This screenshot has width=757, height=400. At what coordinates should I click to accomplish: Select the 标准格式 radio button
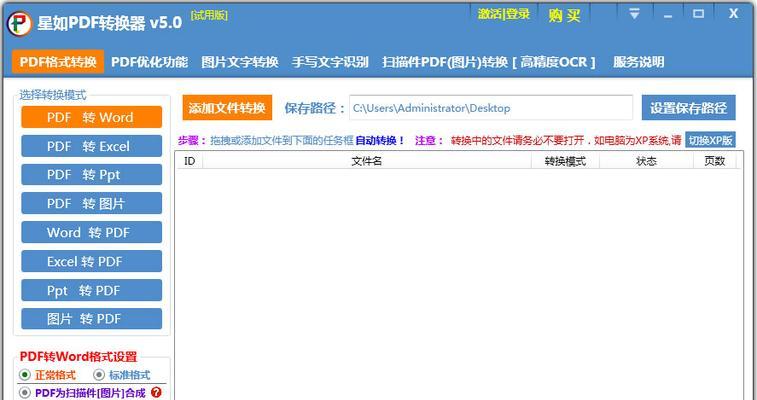(99, 375)
